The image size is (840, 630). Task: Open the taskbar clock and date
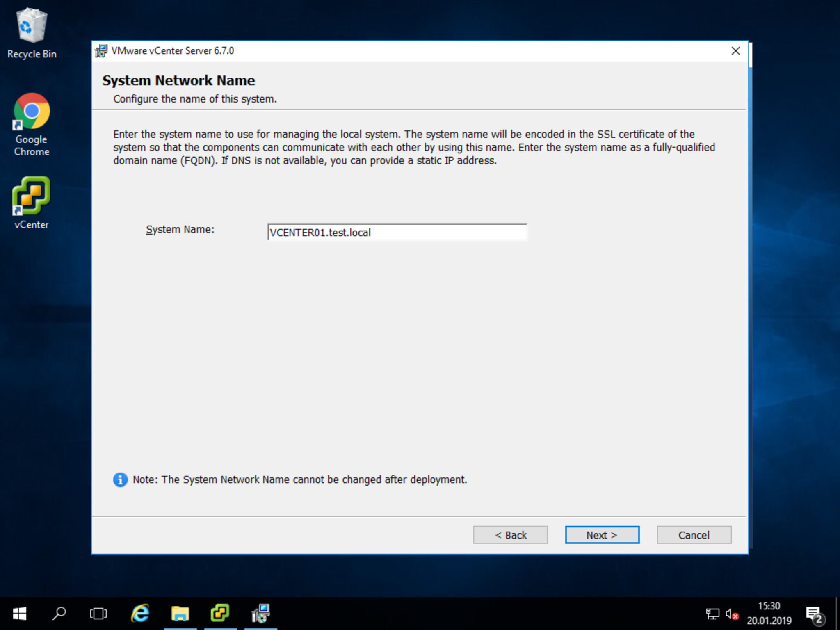(x=769, y=614)
